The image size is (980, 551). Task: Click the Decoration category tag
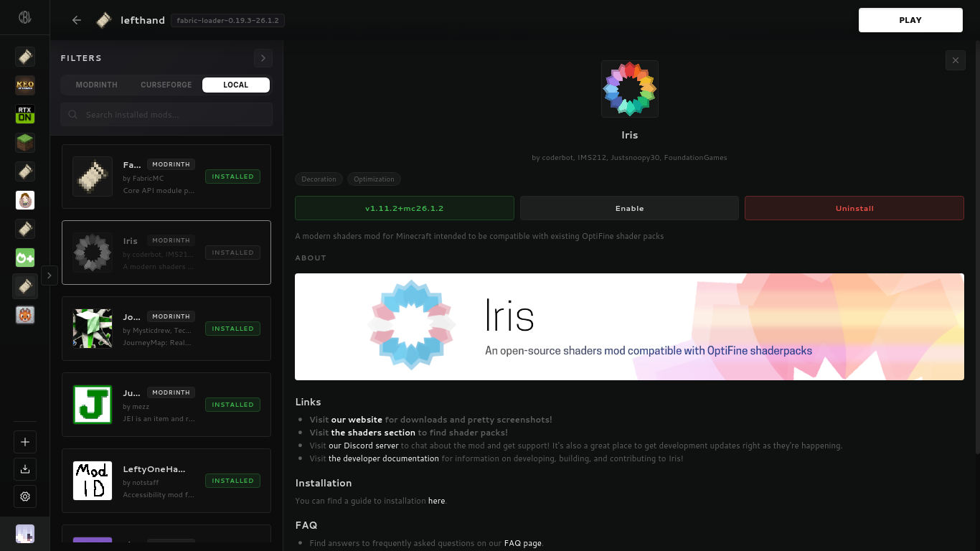(319, 179)
